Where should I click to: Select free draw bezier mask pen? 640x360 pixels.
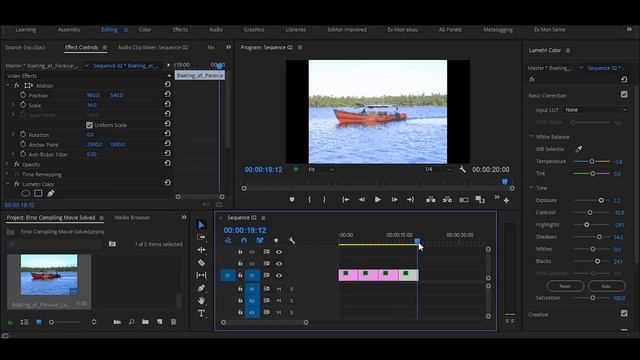tap(51, 193)
